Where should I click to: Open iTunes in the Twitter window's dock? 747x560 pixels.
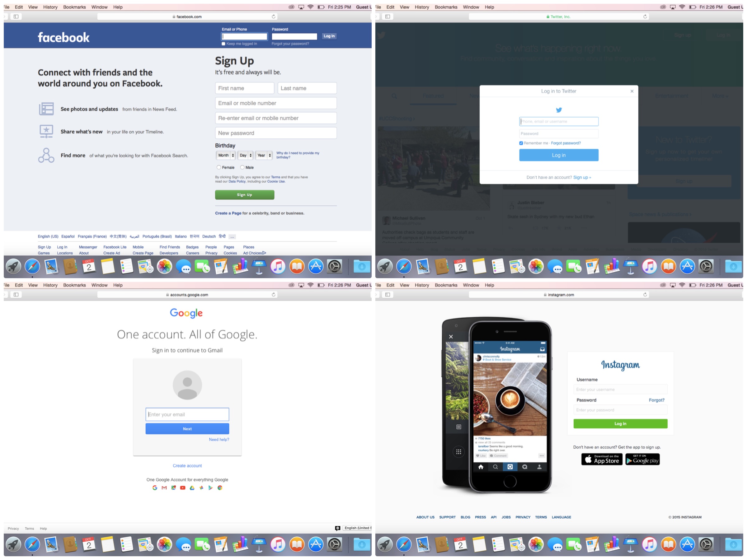(649, 267)
